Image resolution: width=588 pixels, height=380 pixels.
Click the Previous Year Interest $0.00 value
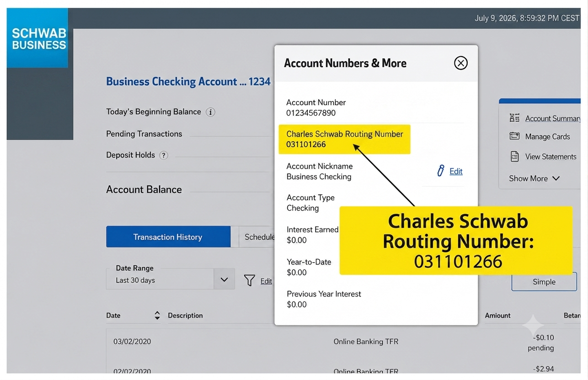(x=297, y=305)
